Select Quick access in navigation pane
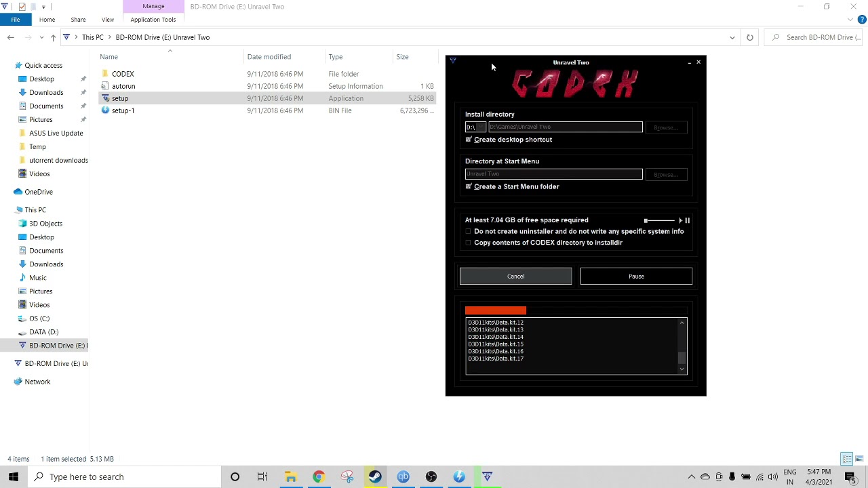 (x=43, y=66)
